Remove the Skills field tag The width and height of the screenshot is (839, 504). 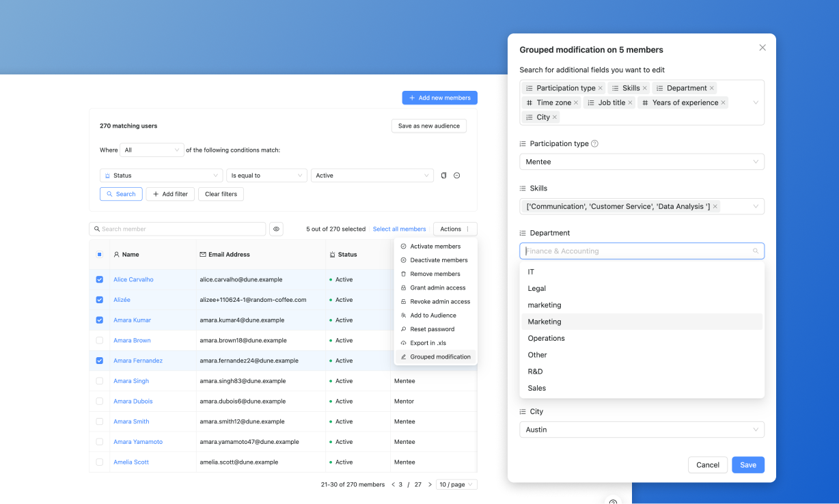pos(644,88)
